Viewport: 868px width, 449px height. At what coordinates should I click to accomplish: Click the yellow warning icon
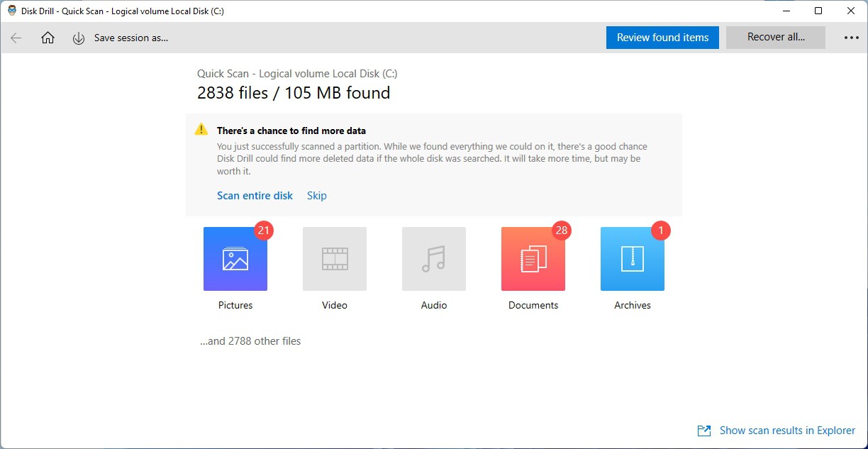tap(202, 130)
